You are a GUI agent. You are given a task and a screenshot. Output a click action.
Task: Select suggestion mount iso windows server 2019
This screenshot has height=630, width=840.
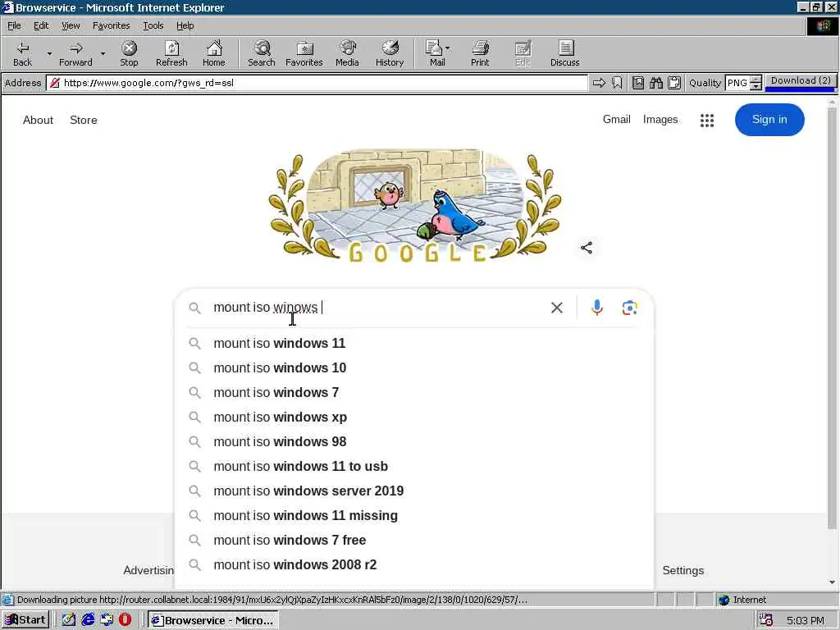[414, 491]
